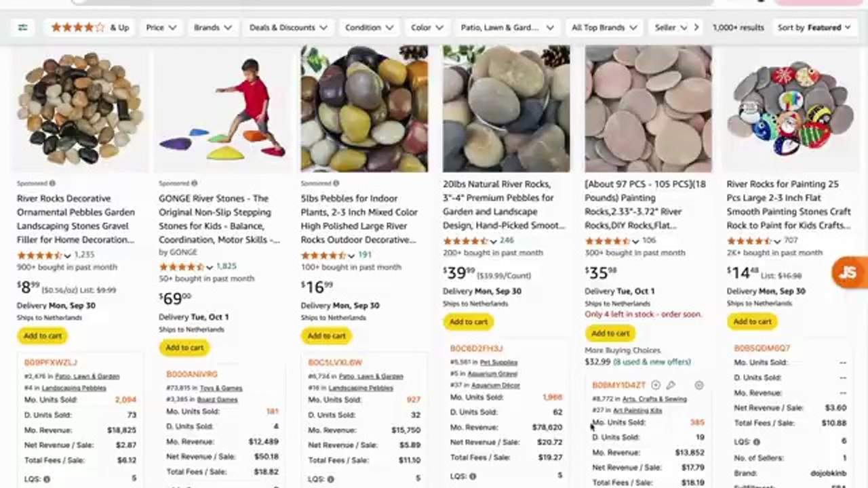This screenshot has height=488, width=868.
Task: Open the filter settings sliders icon
Action: [22, 27]
